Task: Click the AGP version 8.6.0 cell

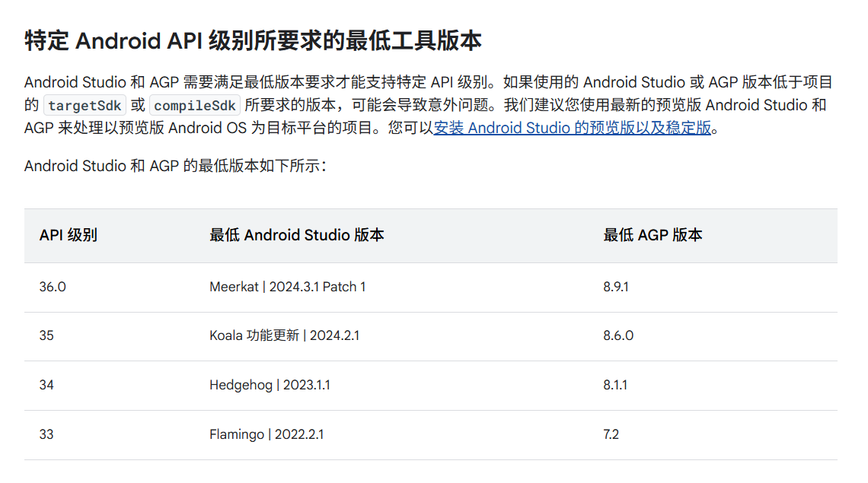Action: pyautogui.click(x=617, y=335)
